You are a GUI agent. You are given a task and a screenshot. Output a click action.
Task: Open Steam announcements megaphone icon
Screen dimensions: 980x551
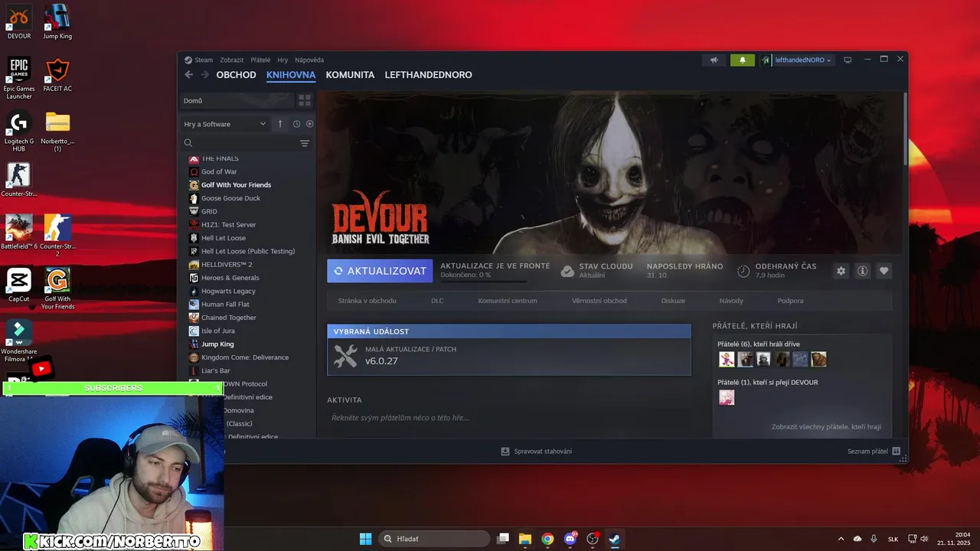coord(714,60)
